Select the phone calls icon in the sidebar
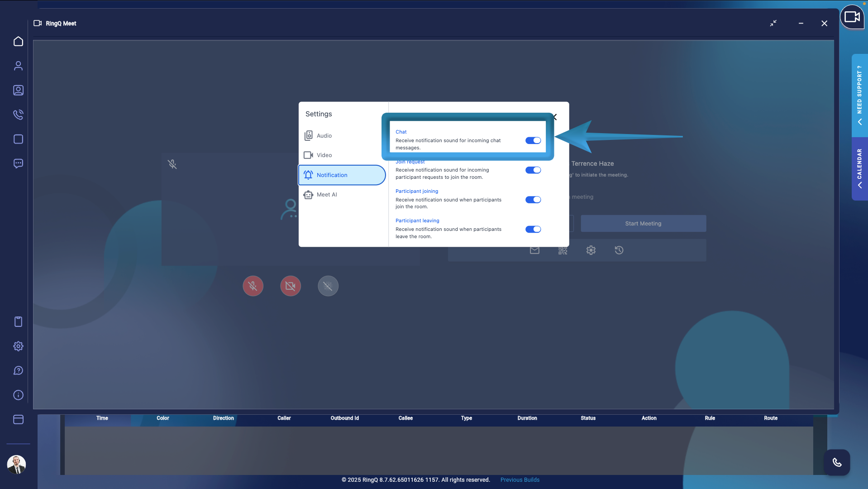This screenshot has width=868, height=489. (x=18, y=115)
